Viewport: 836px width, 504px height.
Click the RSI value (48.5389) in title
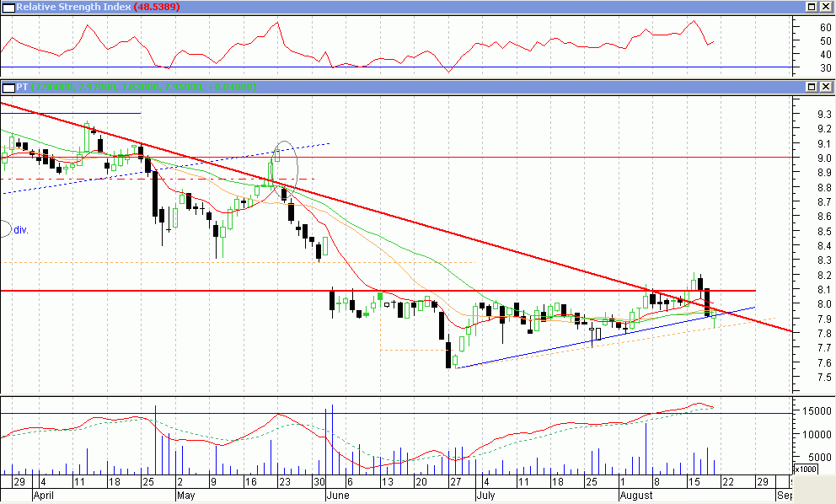coord(156,7)
